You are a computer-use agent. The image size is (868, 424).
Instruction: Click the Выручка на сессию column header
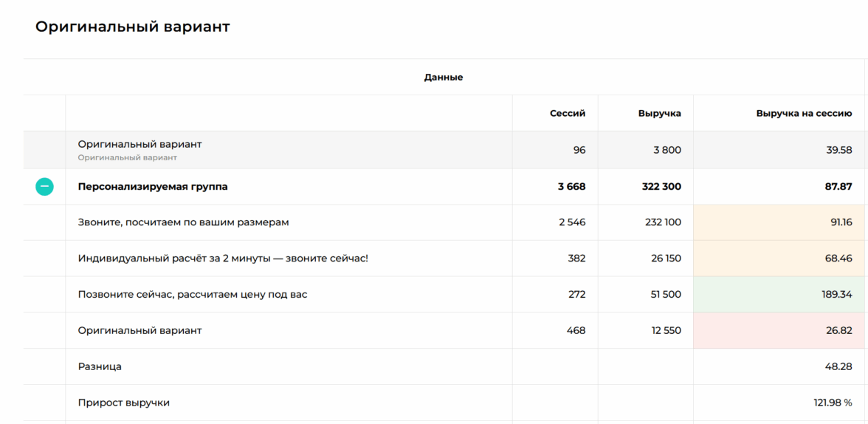point(803,114)
